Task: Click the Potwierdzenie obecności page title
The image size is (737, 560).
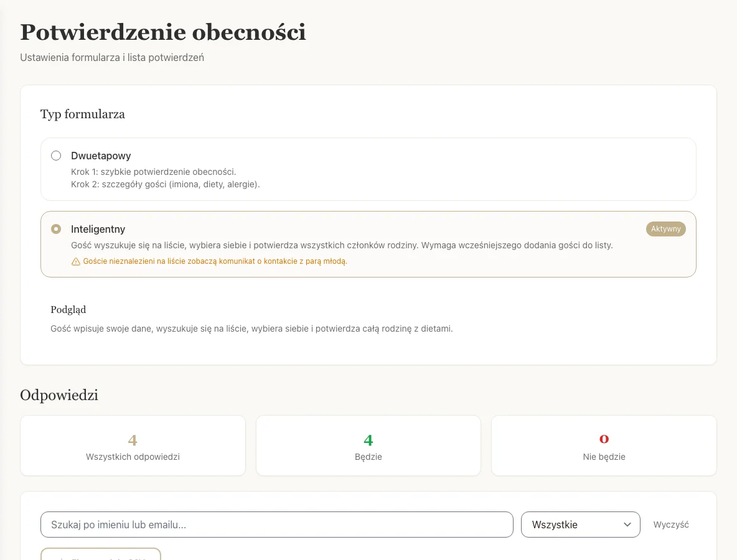Action: (163, 32)
